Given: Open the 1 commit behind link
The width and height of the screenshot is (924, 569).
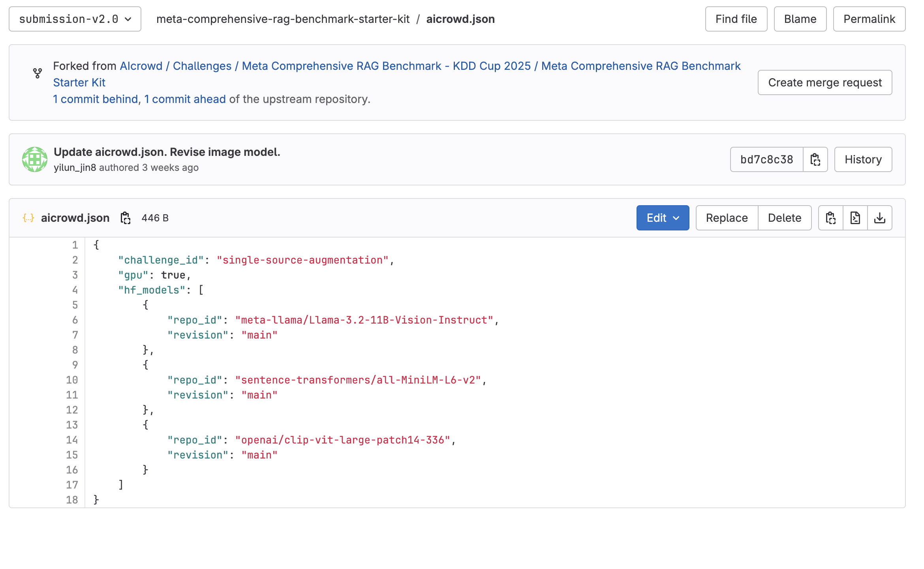Looking at the screenshot, I should point(95,99).
